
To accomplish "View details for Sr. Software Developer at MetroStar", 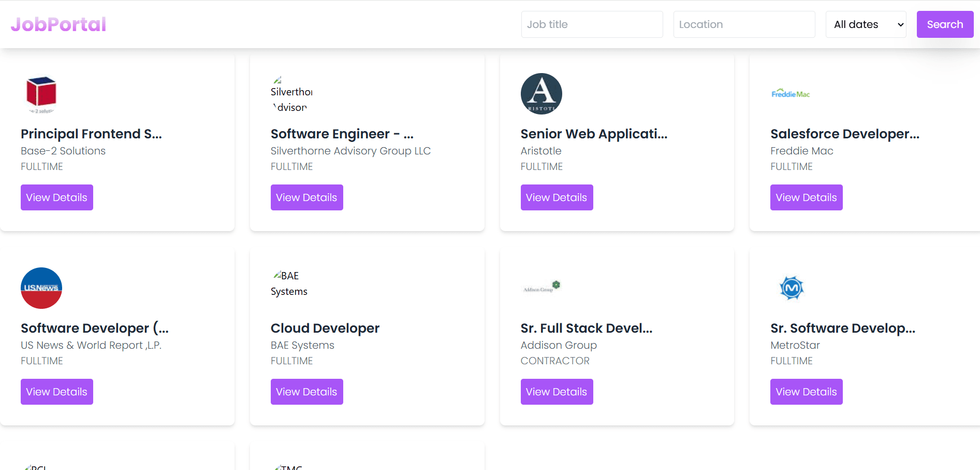I will [x=806, y=391].
